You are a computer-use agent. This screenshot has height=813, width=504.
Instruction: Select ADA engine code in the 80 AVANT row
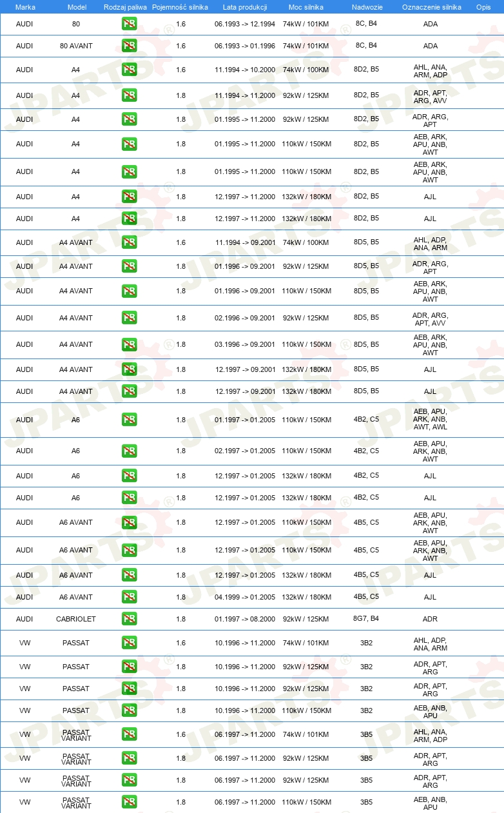[x=430, y=46]
